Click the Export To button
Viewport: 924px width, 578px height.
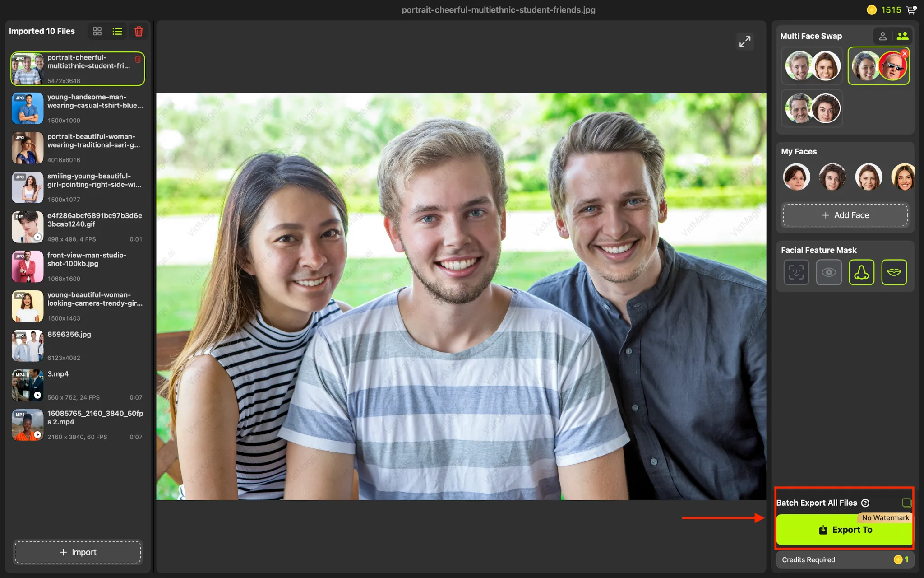pyautogui.click(x=844, y=530)
